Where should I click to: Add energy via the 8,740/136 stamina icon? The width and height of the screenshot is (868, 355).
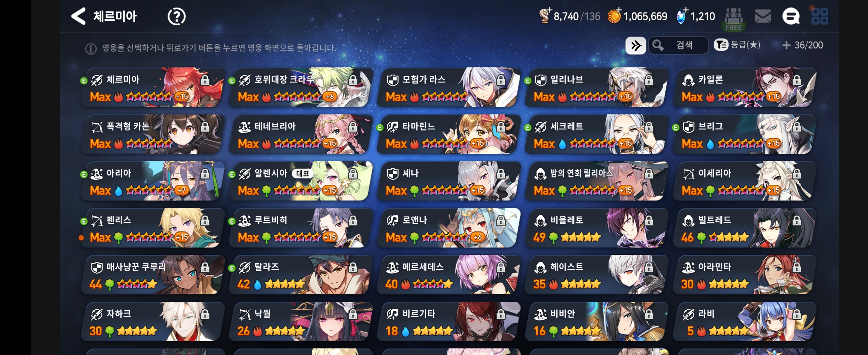pyautogui.click(x=545, y=15)
